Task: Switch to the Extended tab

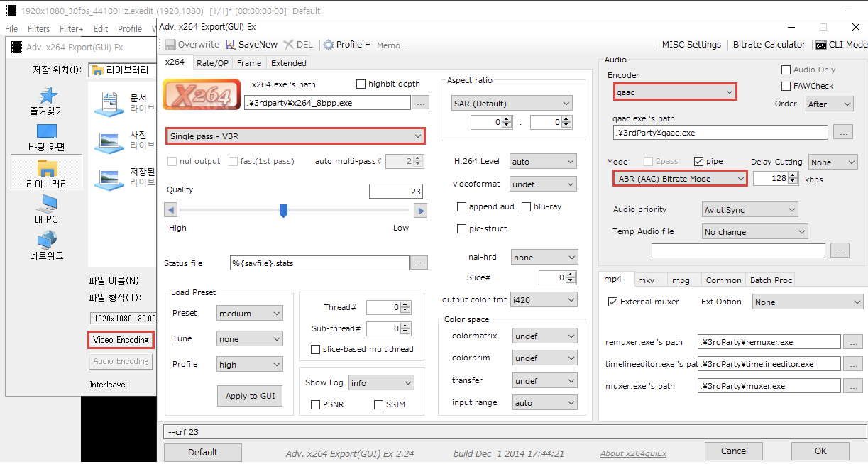Action: 288,63
